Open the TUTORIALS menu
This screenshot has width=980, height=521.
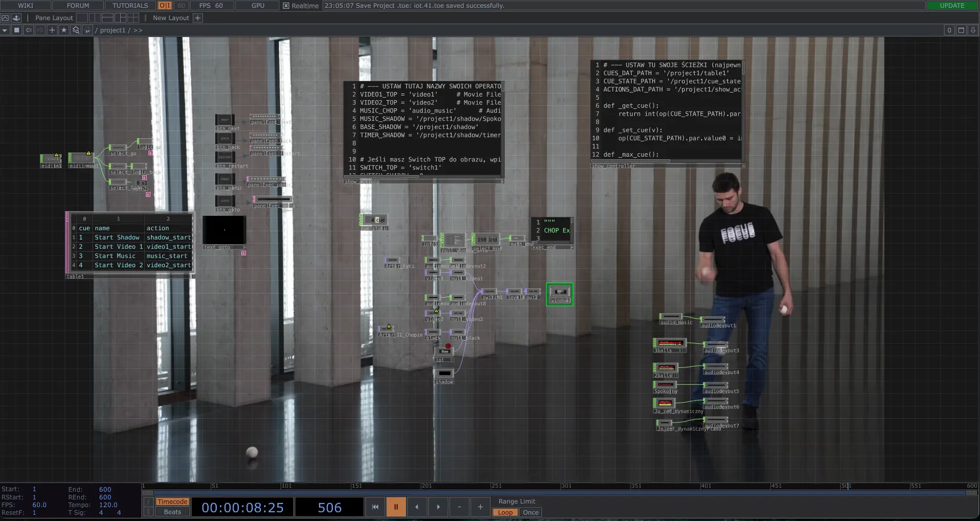point(130,6)
